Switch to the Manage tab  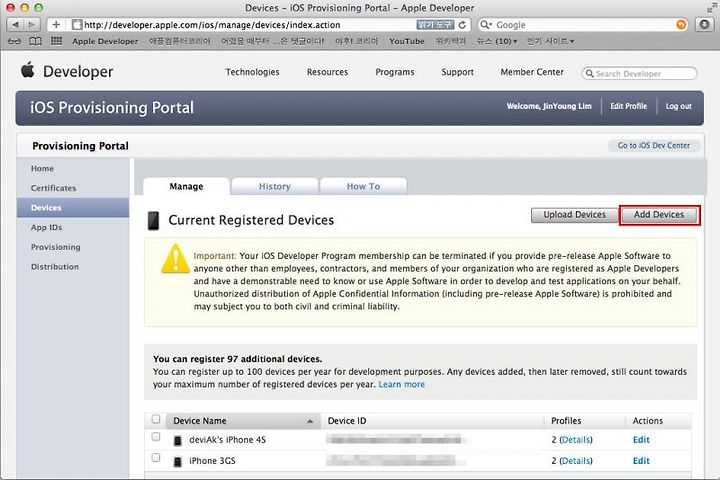186,186
